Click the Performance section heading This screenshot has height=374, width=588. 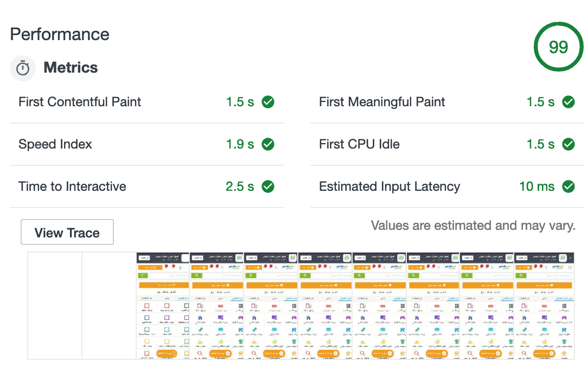tap(60, 35)
